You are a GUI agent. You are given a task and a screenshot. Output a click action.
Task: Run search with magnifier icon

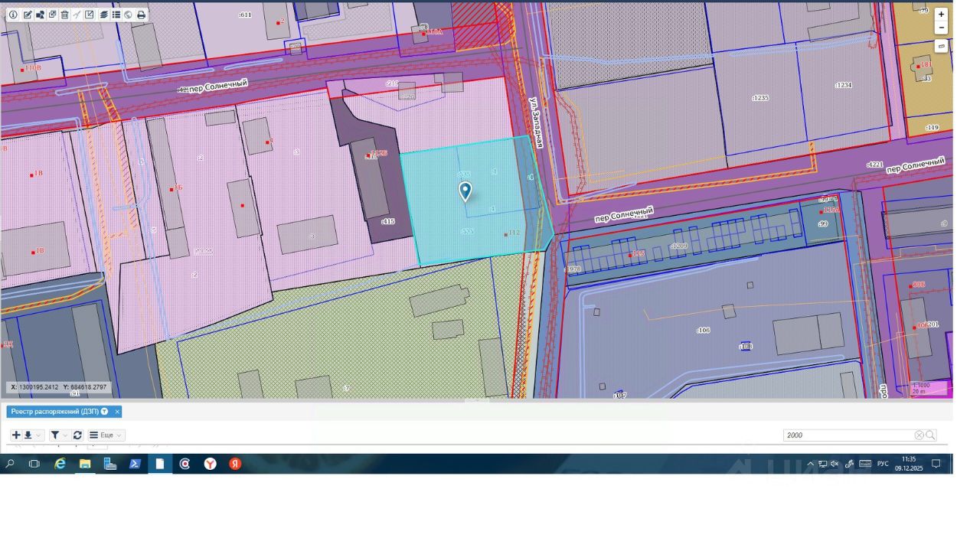coord(930,435)
